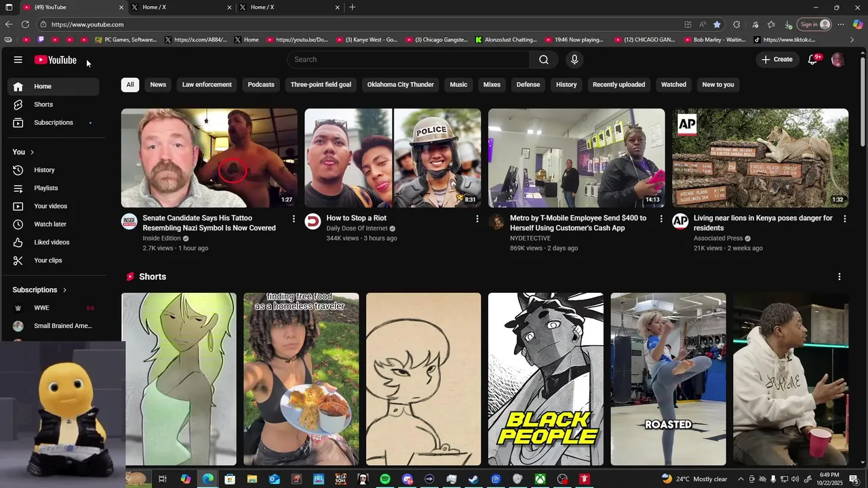Viewport: 868px width, 488px height.
Task: Open the account avatar menu
Action: pos(837,60)
